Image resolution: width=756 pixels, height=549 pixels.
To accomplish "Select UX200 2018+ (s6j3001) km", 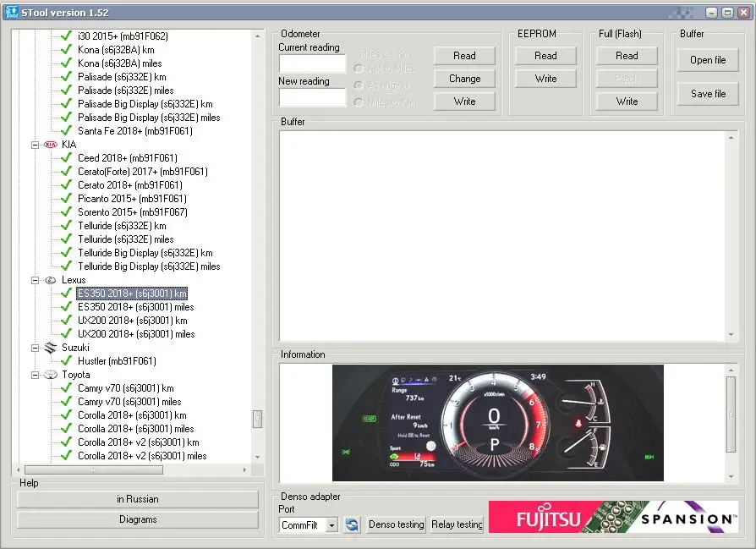I will tap(133, 321).
